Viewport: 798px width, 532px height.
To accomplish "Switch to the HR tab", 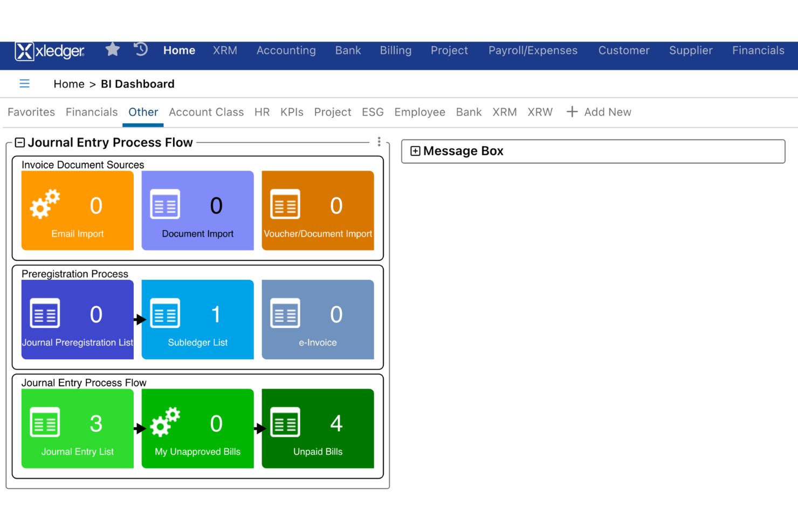I will [262, 112].
